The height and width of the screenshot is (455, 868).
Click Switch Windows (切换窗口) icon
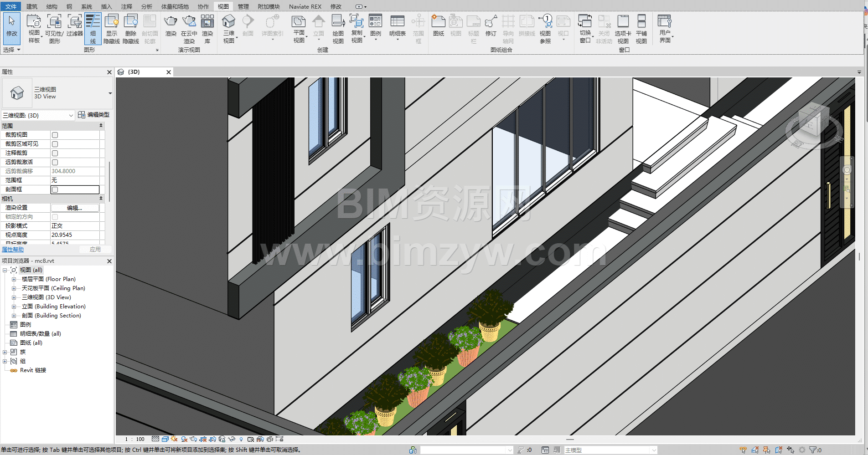(585, 28)
